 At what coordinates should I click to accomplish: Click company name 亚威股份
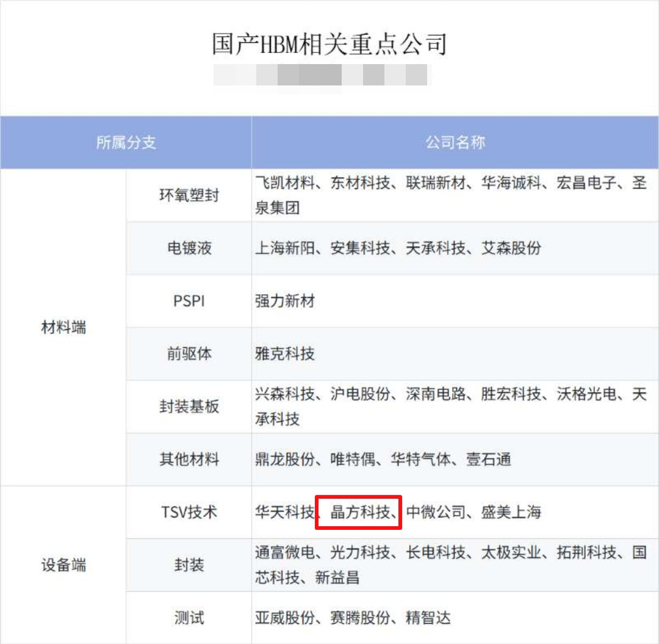tap(285, 618)
